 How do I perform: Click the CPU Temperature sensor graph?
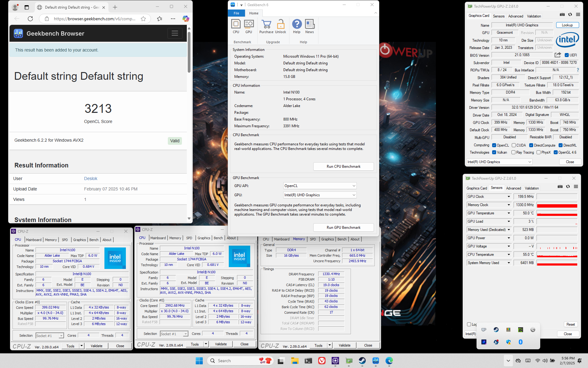(557, 255)
